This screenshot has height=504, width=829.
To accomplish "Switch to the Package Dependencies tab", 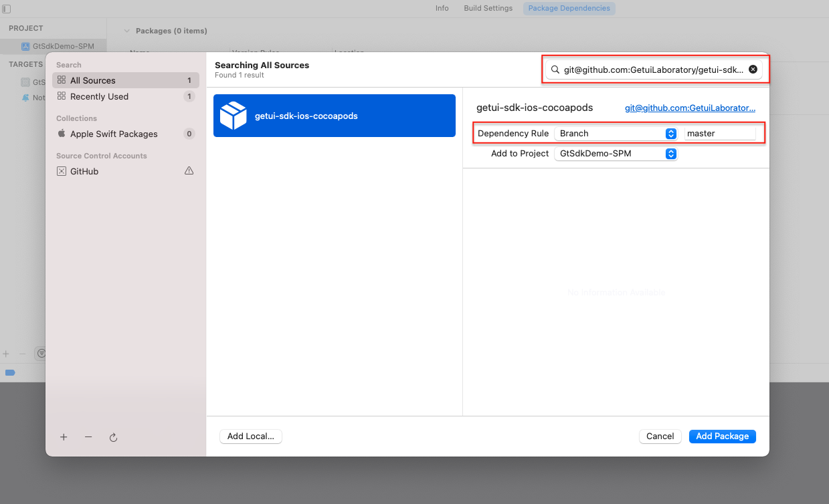I will (569, 9).
